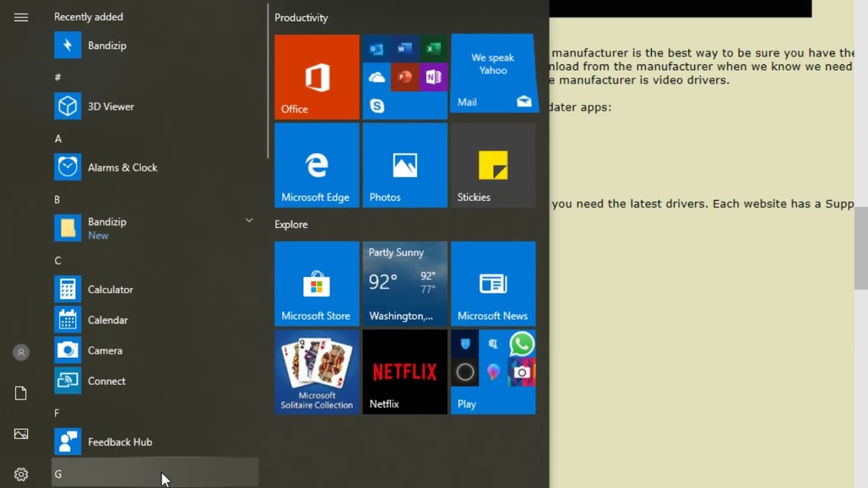Click the Productivity group heading

[301, 18]
